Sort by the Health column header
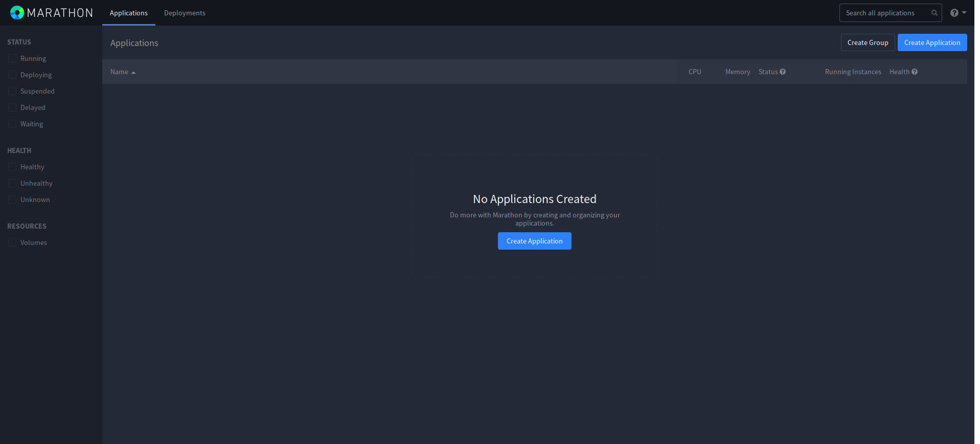Viewport: 980px width, 444px height. coord(899,72)
